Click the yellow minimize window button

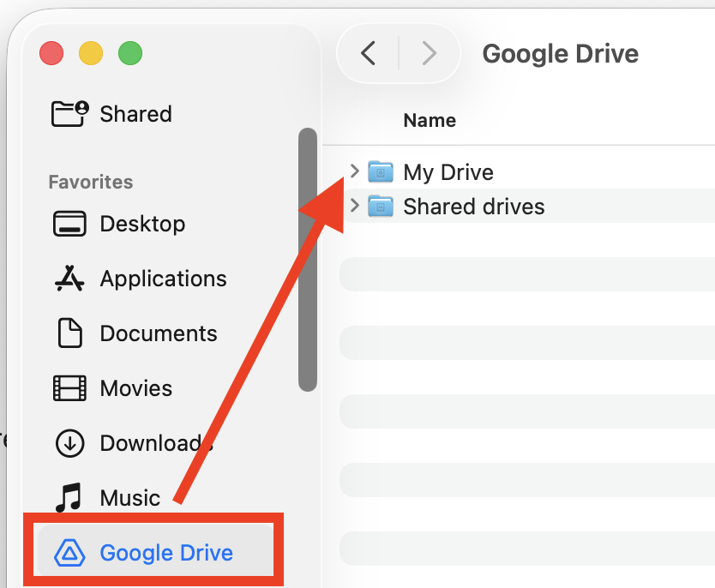point(91,54)
